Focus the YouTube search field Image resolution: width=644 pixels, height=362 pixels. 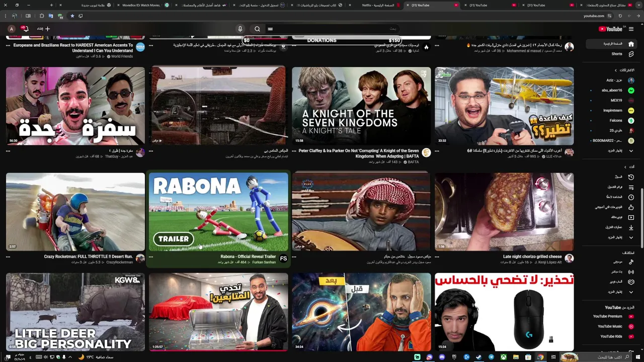[x=332, y=29]
